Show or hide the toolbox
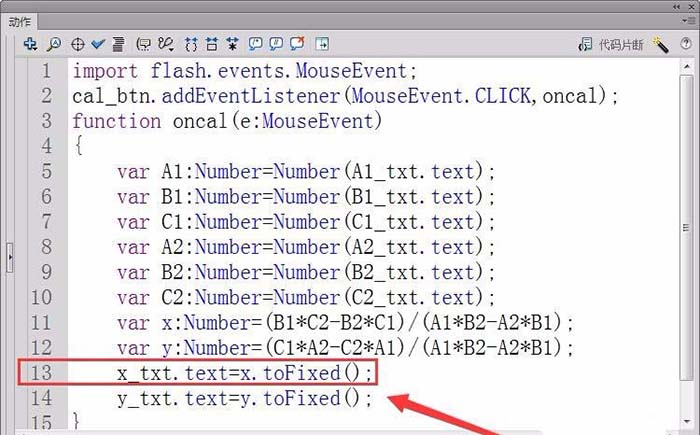Screen dimensions: 700x435 [x=322, y=44]
